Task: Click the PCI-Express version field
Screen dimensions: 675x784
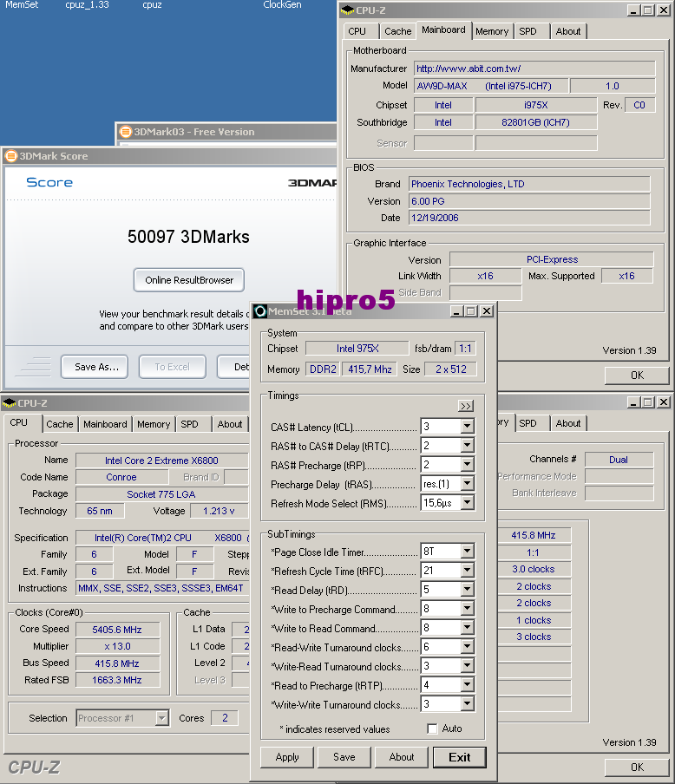Action: click(x=552, y=259)
